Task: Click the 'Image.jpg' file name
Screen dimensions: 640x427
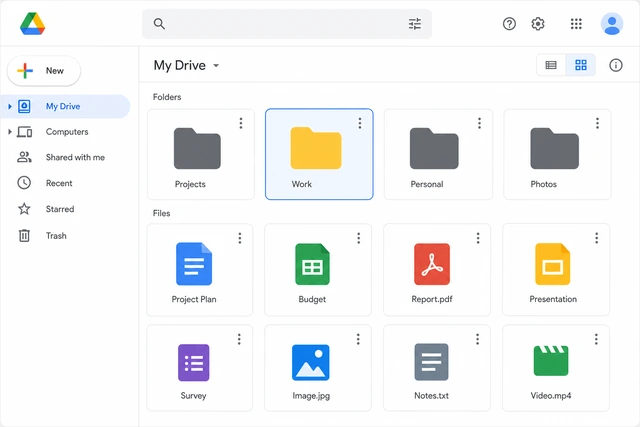Action: tap(311, 396)
